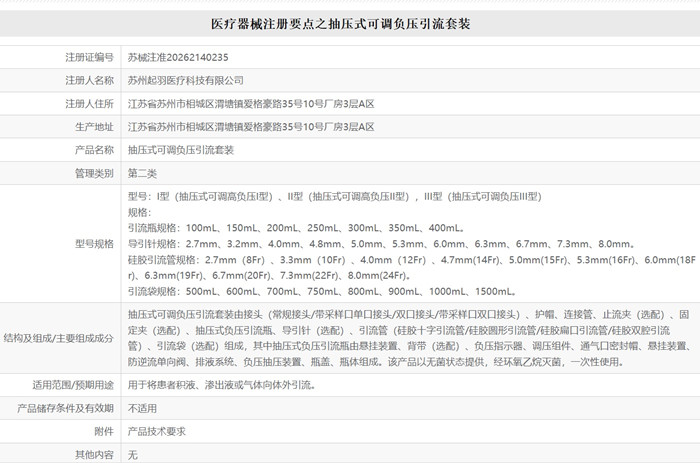Select the label 注册人住所
This screenshot has width=700, height=463.
[x=89, y=104]
